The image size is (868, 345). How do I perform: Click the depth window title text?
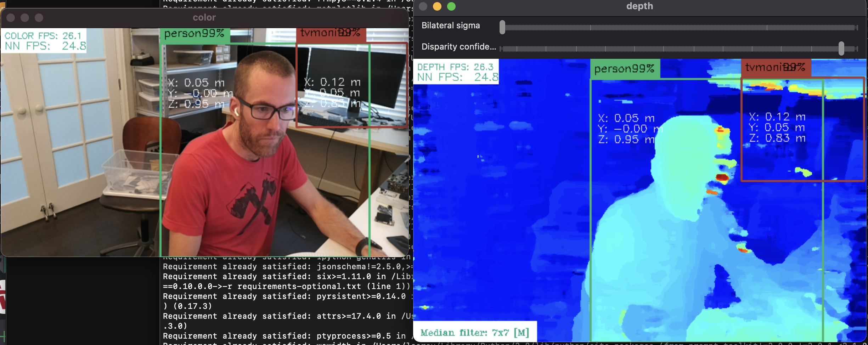point(639,6)
